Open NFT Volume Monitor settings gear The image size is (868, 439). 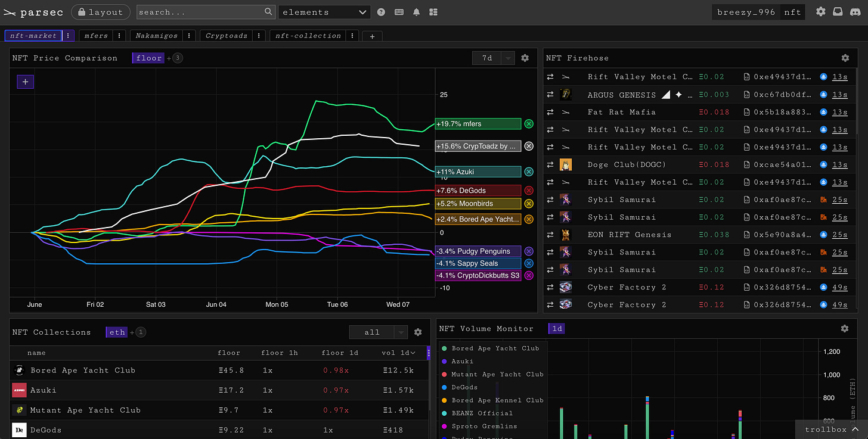pos(845,328)
